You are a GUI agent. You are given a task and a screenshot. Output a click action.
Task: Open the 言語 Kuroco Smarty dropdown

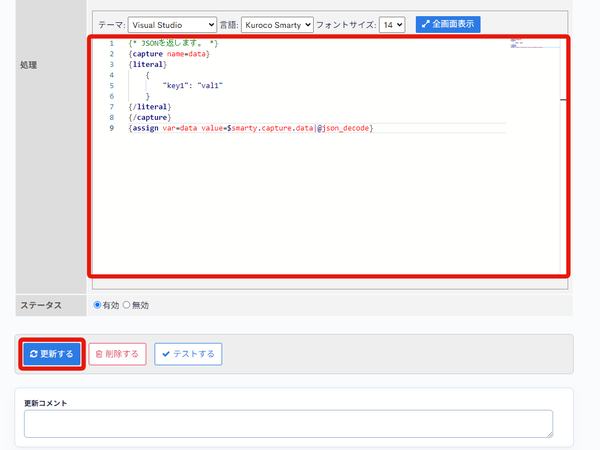coord(277,25)
